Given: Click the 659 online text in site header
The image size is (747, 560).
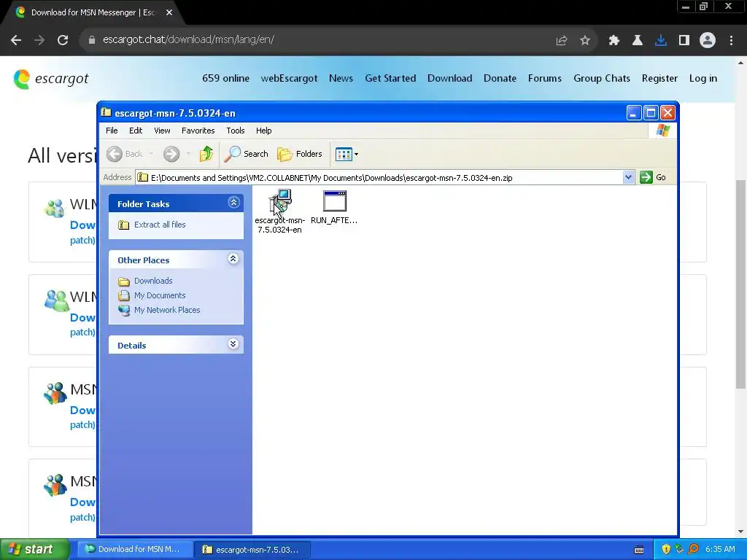Looking at the screenshot, I should 226,79.
